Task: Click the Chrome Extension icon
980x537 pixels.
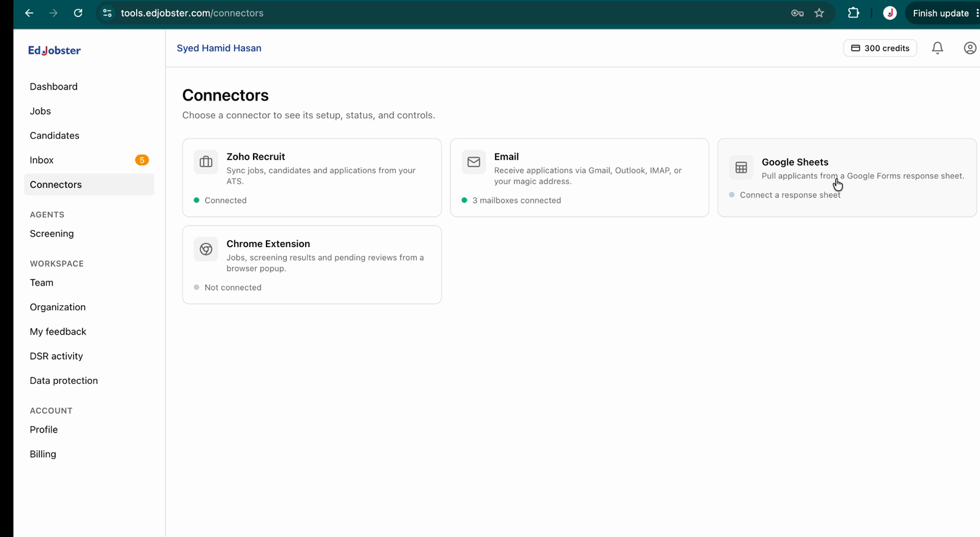Action: (206, 249)
